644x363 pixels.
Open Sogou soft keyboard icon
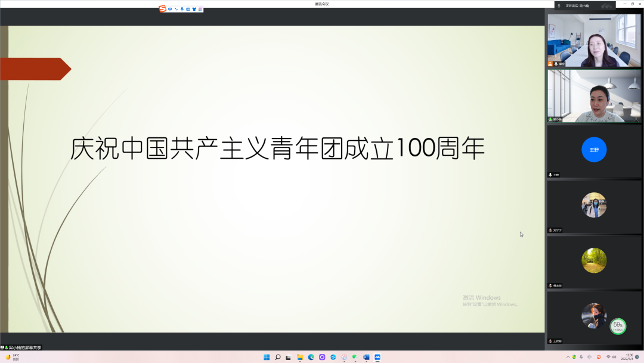[188, 9]
